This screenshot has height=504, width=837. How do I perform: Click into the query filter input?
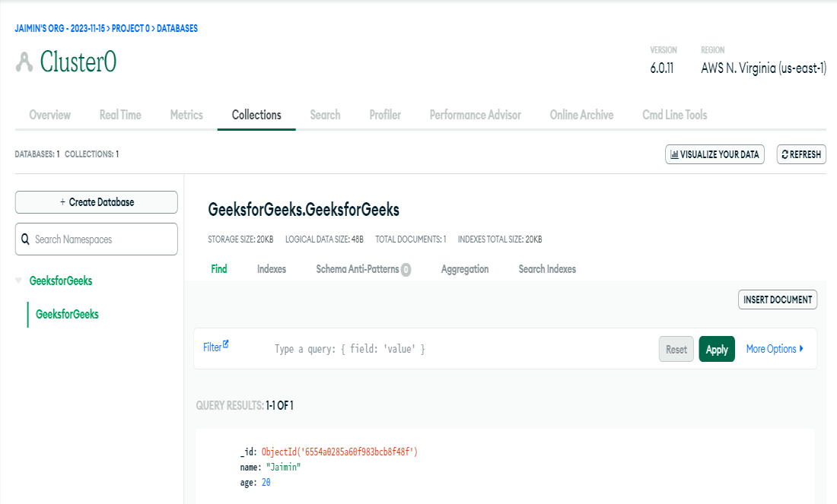pos(459,349)
